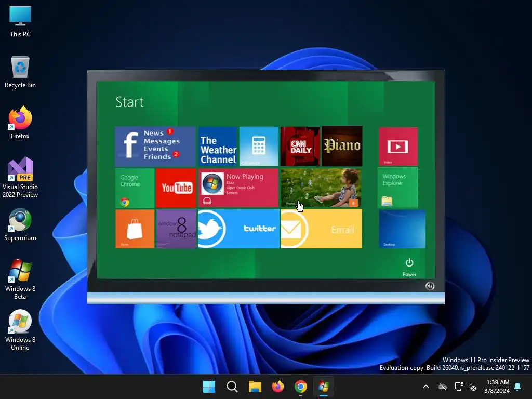Click the Power button on Start screen
Screen dimensions: 532x399
tap(409, 267)
